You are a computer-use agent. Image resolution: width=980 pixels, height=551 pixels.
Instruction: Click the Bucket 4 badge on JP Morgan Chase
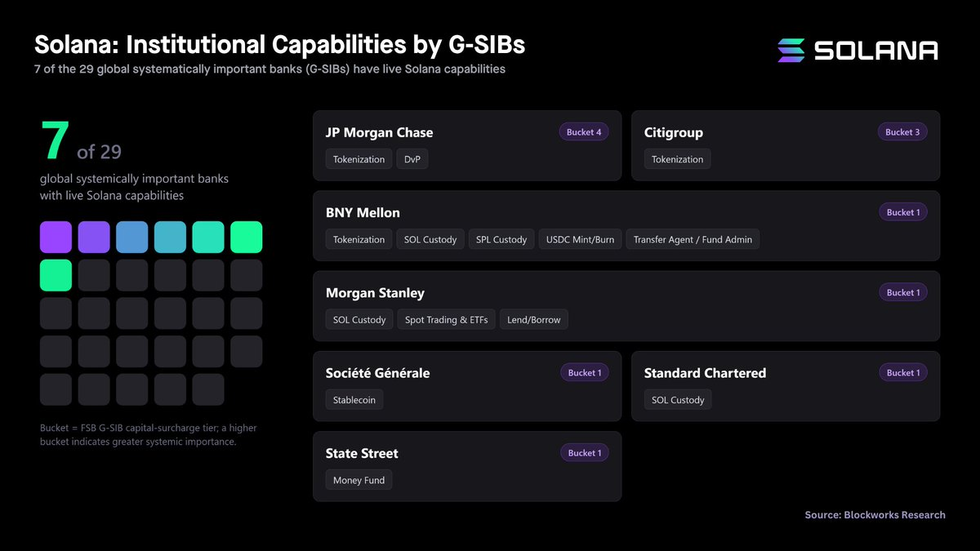point(584,132)
